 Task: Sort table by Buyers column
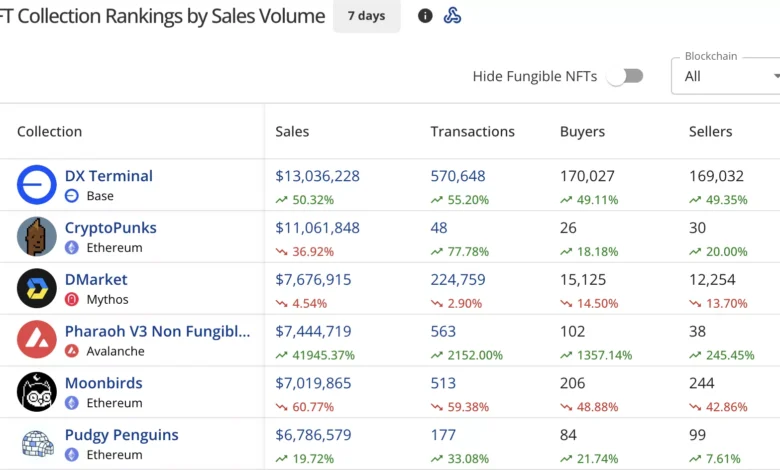pos(583,132)
